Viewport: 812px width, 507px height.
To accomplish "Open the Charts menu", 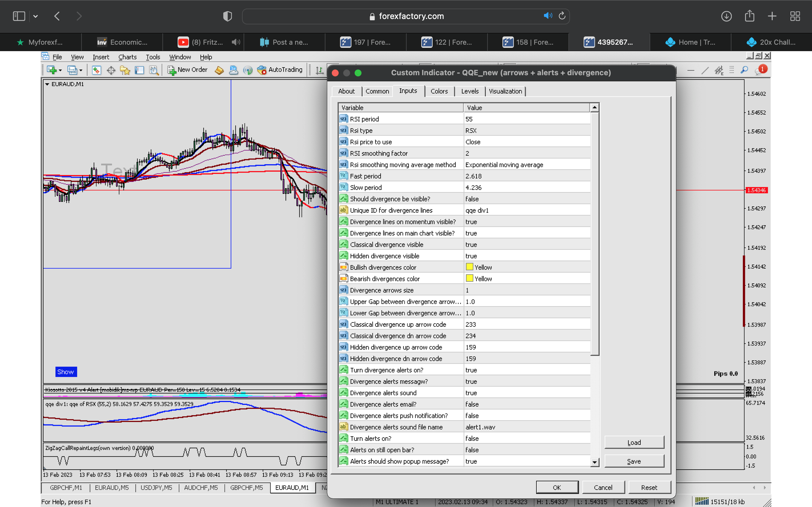I will coord(127,57).
